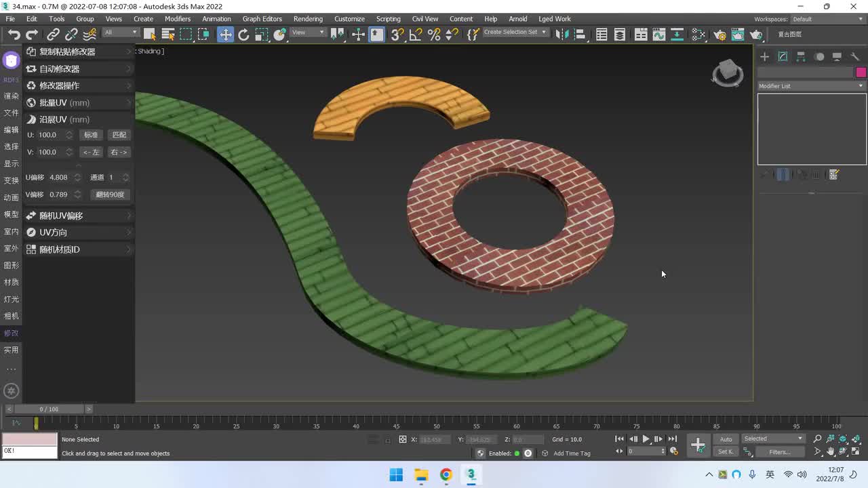The width and height of the screenshot is (868, 488).
Task: Click the pink object color swatch
Action: coord(861,73)
